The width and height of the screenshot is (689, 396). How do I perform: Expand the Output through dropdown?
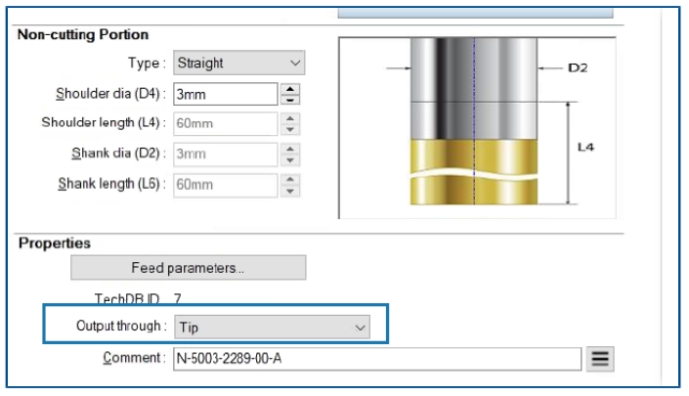(x=272, y=327)
